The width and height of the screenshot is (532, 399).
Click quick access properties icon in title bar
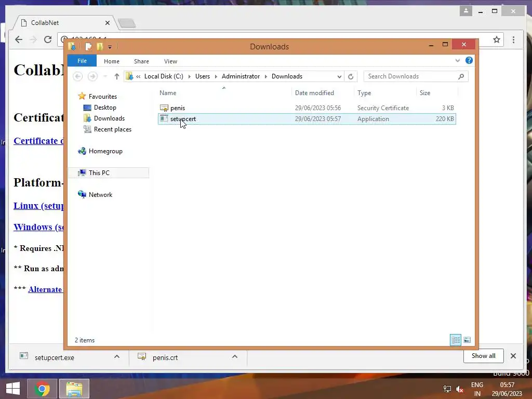pyautogui.click(x=88, y=46)
